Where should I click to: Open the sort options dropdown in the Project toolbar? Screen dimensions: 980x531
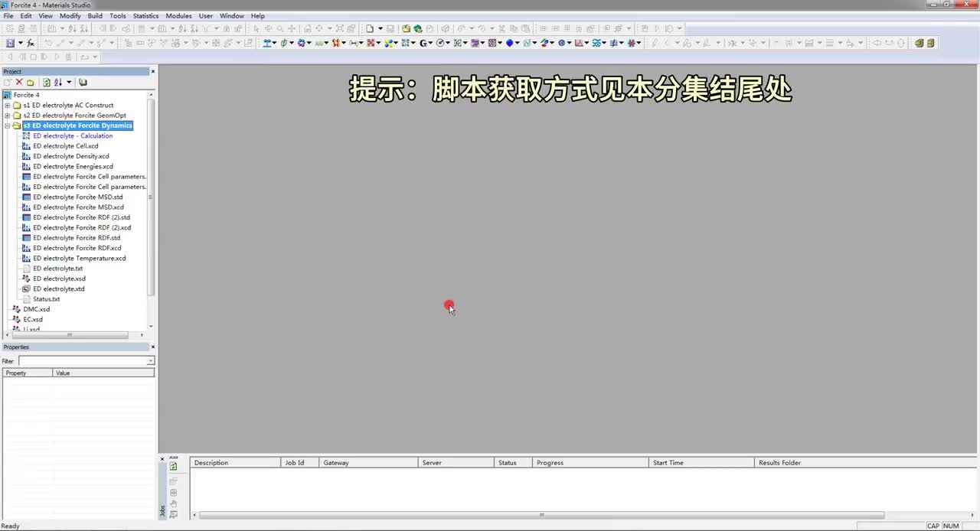(69, 82)
